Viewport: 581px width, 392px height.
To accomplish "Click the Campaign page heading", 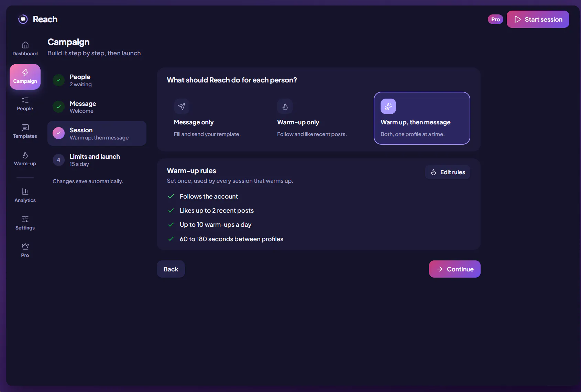I will click(x=68, y=42).
